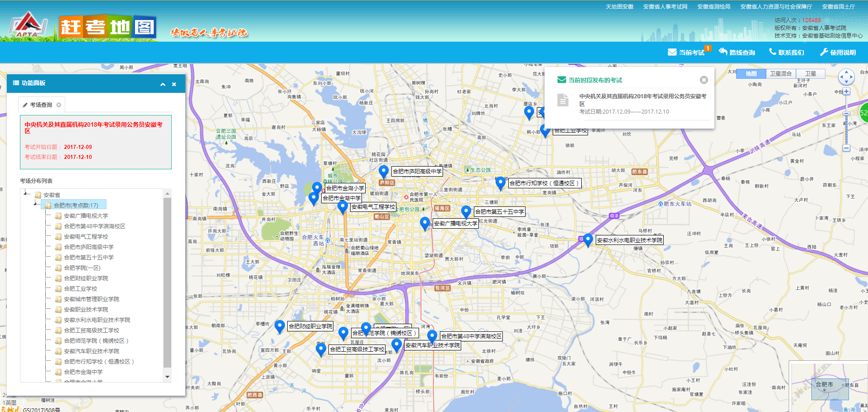The width and height of the screenshot is (868, 412).
Task: Switch map to 地图 view
Action: (751, 73)
